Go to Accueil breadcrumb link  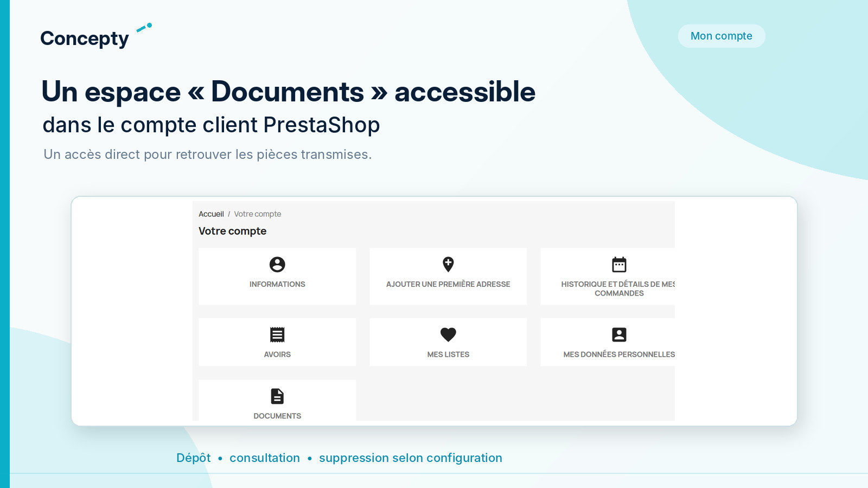click(x=211, y=214)
